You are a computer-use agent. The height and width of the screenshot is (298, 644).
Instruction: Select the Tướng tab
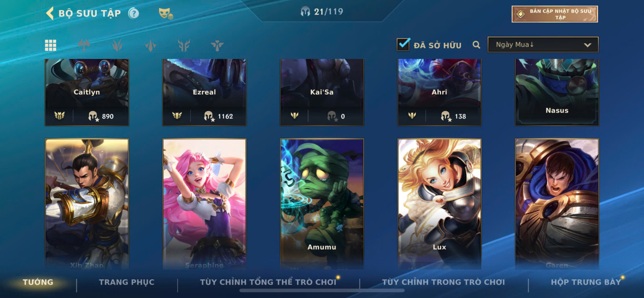[x=38, y=282]
